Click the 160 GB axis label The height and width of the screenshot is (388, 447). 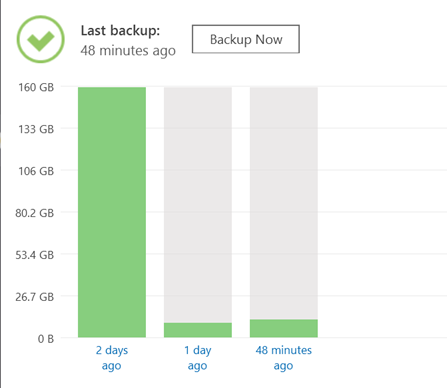pos(36,87)
